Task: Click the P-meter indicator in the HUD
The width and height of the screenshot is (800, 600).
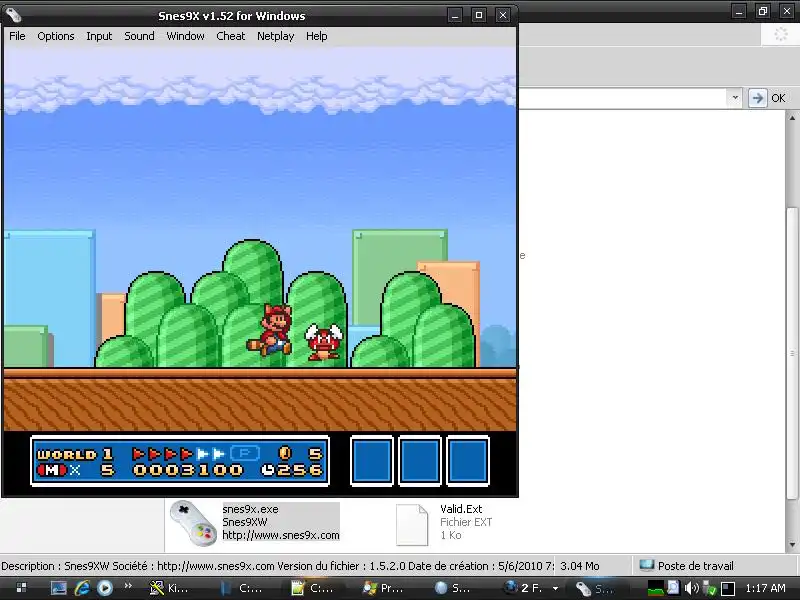Action: (x=245, y=453)
